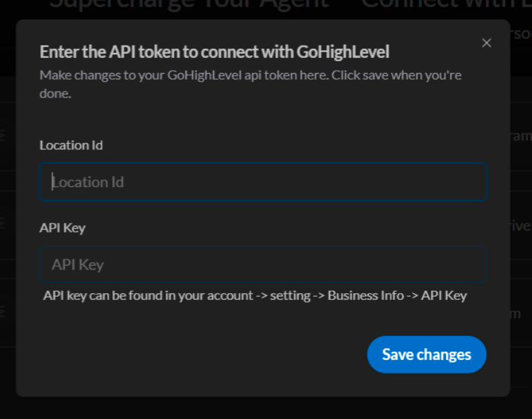Screen dimensions: 532x419
Task: Click the "Location Id" placeholder text
Action: 88,182
